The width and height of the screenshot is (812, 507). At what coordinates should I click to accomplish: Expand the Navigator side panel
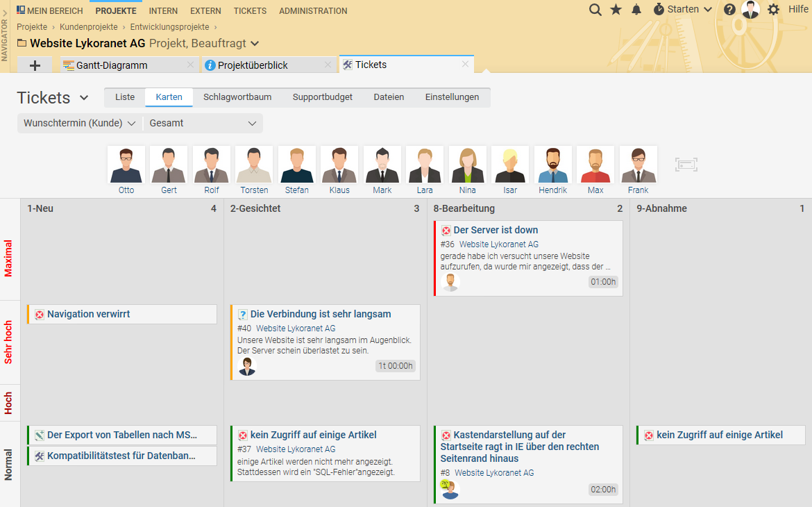pyautogui.click(x=5, y=36)
